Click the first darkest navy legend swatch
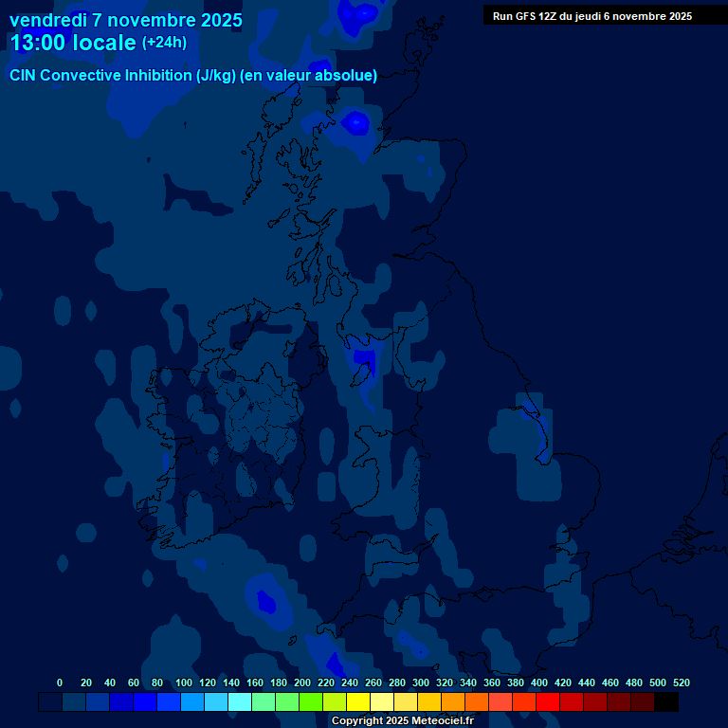Image resolution: width=728 pixels, height=728 pixels. tap(50, 701)
